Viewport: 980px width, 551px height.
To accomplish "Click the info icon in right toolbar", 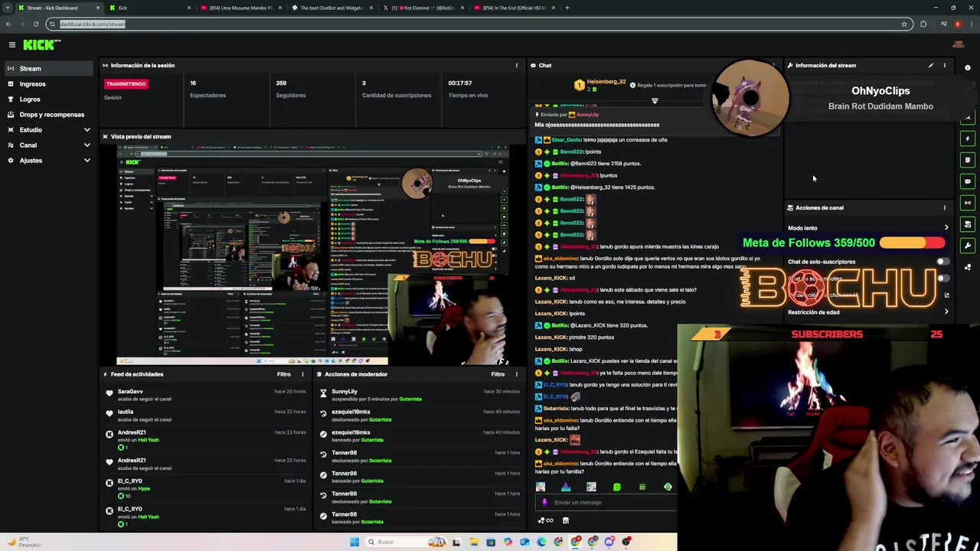I will [968, 69].
